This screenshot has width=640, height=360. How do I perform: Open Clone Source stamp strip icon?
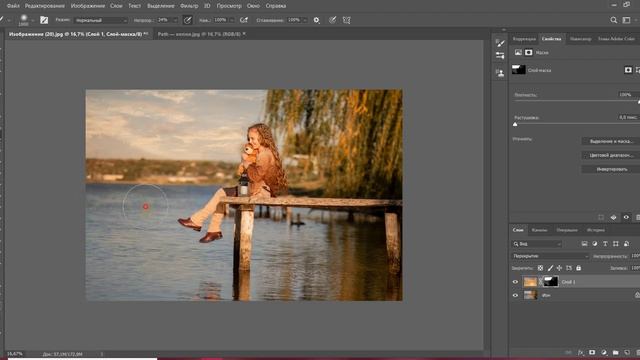click(x=500, y=73)
